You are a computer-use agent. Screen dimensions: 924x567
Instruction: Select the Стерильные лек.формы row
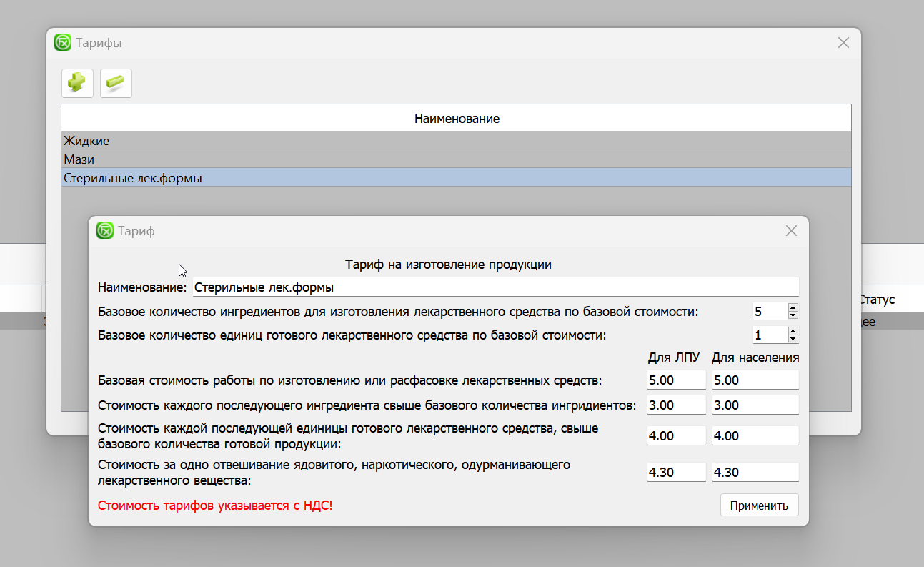pos(456,178)
